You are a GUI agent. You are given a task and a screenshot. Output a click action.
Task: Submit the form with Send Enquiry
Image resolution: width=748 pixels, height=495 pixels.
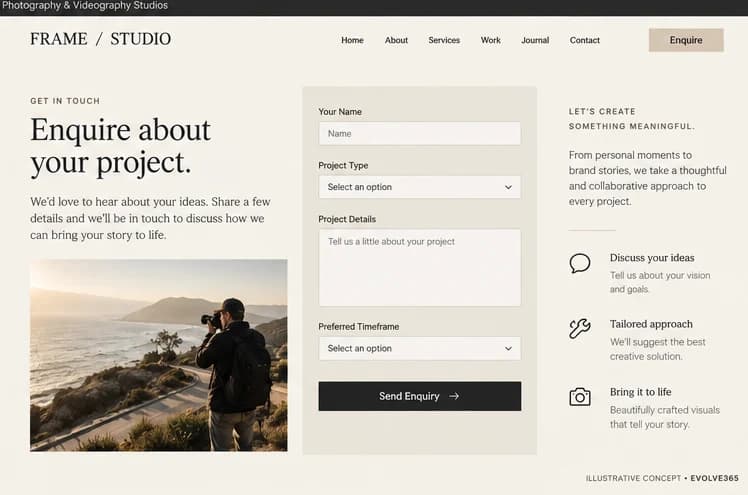click(x=420, y=396)
